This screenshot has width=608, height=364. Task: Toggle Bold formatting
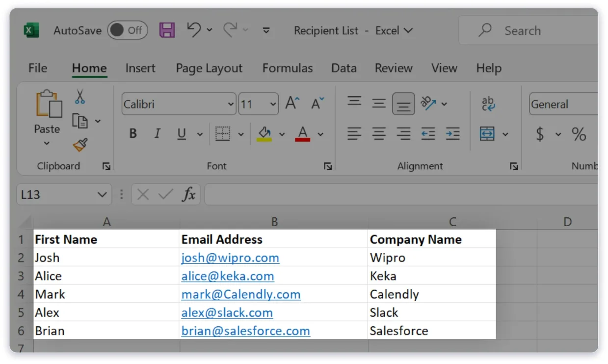(x=133, y=134)
